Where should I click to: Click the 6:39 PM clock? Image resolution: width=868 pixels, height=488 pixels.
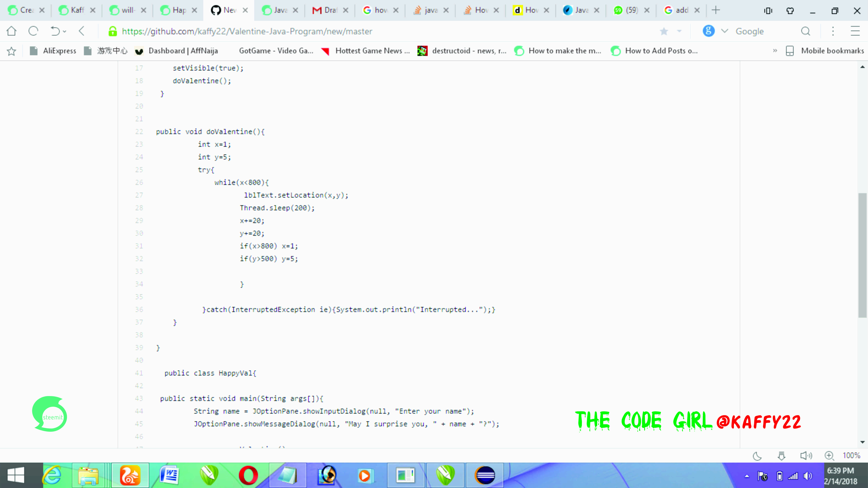point(840,470)
